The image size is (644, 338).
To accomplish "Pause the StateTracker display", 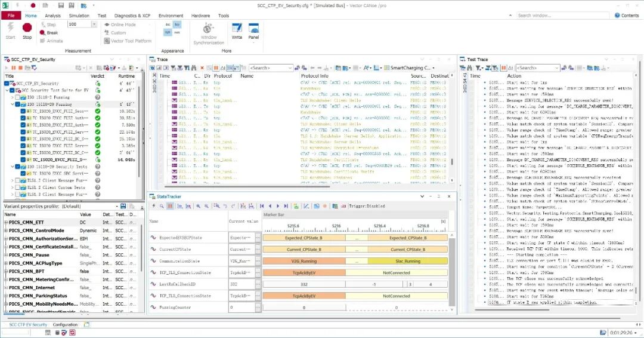I will click(171, 206).
